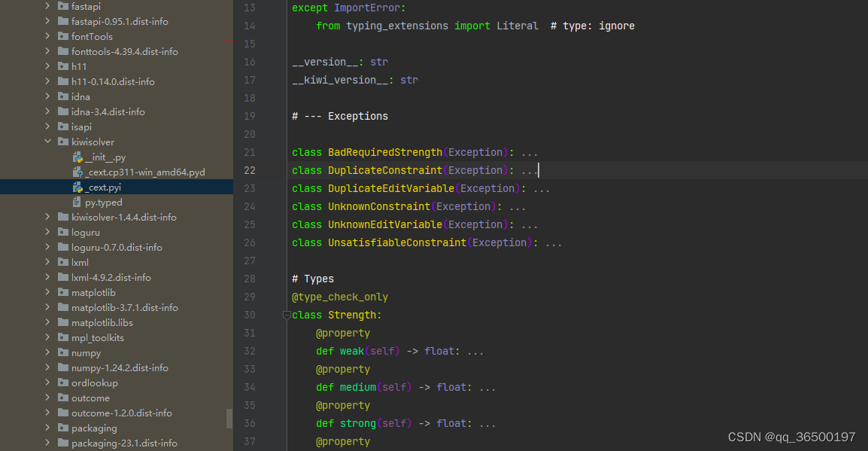Click the idna folder icon
Viewport: 868px width, 451px height.
[63, 96]
